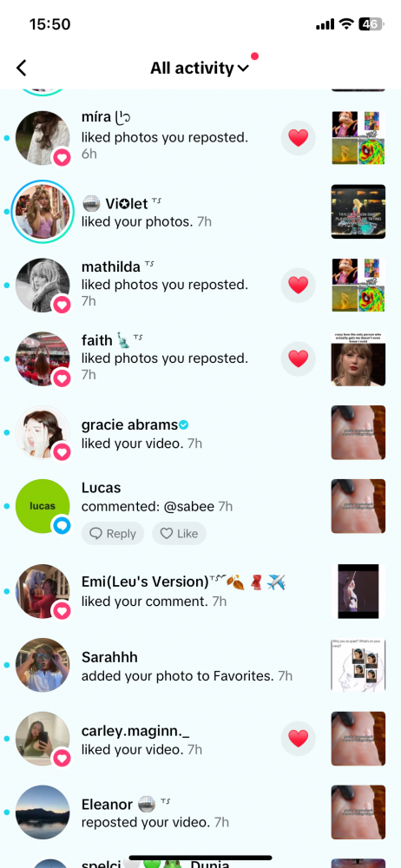The height and width of the screenshot is (868, 401).
Task: Open post thumbnail on Sarahhh's Favorites notification
Action: (x=358, y=664)
